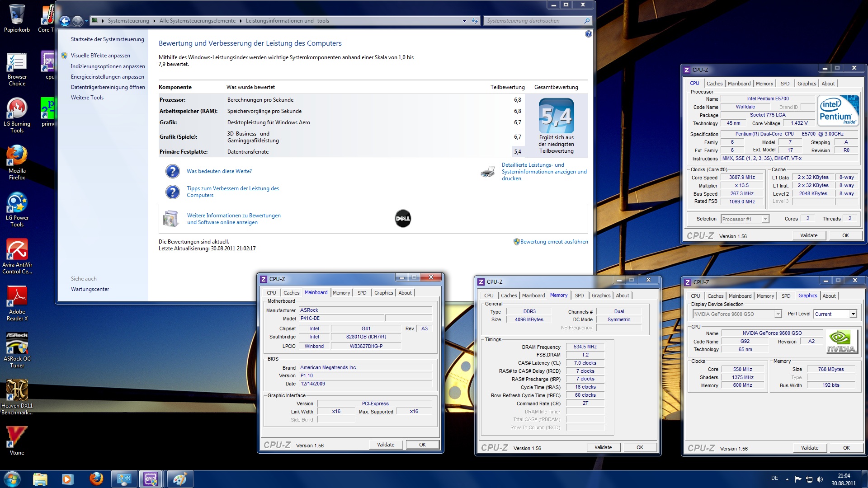Screen dimensions: 868x488
Task: Open Vtune desktop icon
Action: 17,441
